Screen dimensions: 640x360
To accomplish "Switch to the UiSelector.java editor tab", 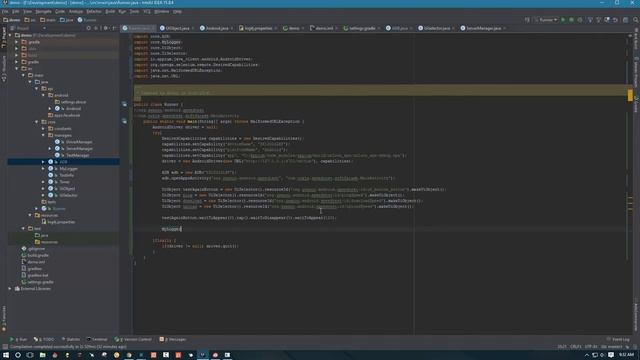I will (436, 28).
